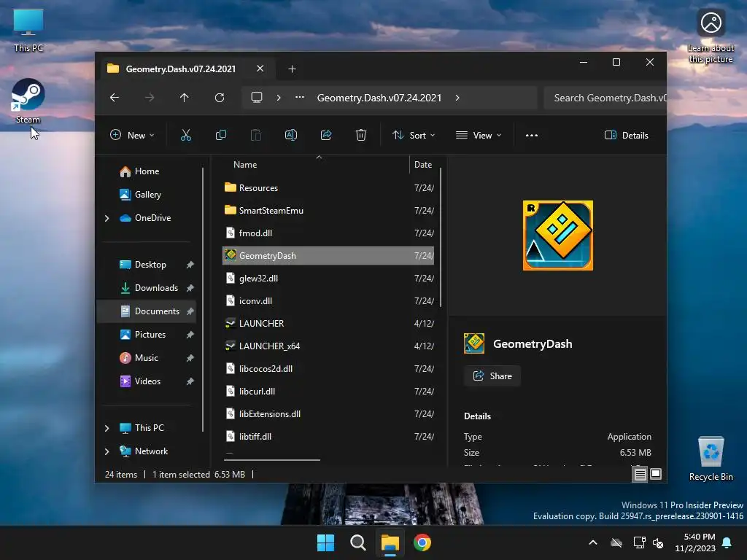Screen dimensions: 747x560
Task: Click the chevron next to the PC icon in the address bar
Action: pyautogui.click(x=279, y=98)
